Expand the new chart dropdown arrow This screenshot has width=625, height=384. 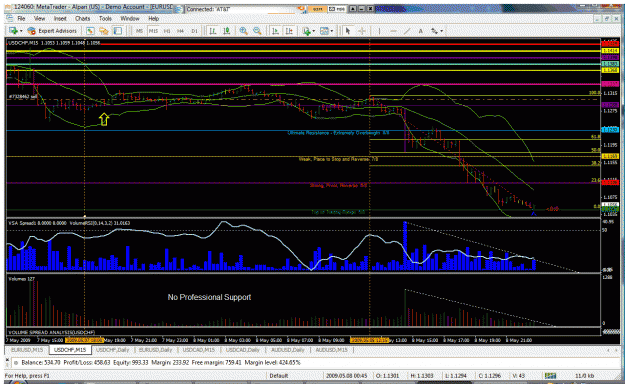20,31
